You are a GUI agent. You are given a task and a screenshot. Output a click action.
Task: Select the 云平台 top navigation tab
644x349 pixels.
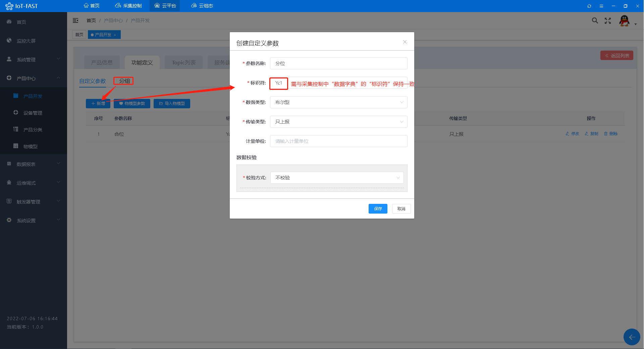pos(165,6)
